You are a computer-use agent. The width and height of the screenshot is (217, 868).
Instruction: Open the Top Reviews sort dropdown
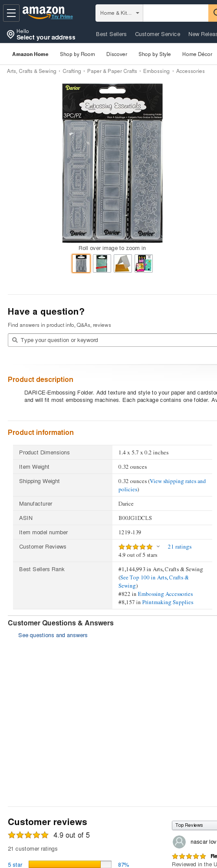194,825
